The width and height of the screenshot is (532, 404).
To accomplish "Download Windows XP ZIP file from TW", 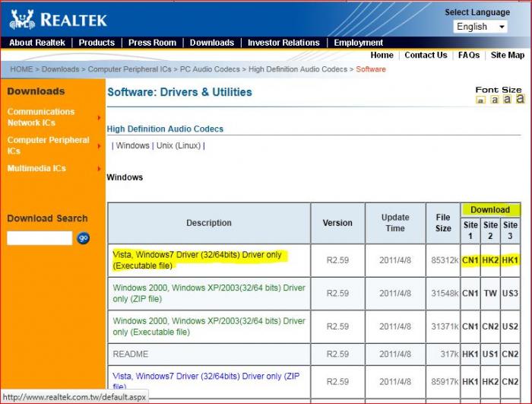I will tap(490, 293).
